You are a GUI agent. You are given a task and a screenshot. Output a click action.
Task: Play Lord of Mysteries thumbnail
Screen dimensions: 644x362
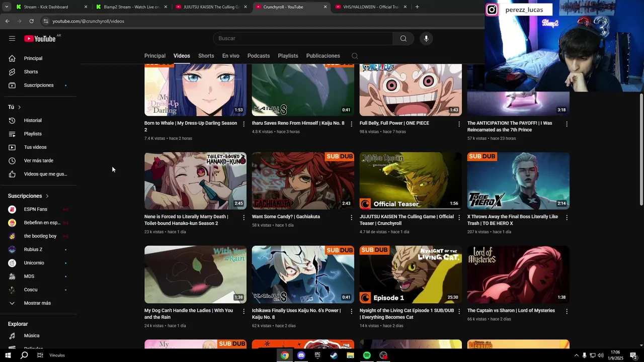518,275
